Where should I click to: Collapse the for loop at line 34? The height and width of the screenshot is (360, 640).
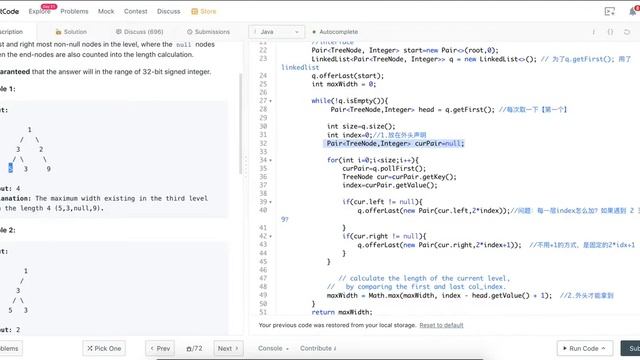271,160
